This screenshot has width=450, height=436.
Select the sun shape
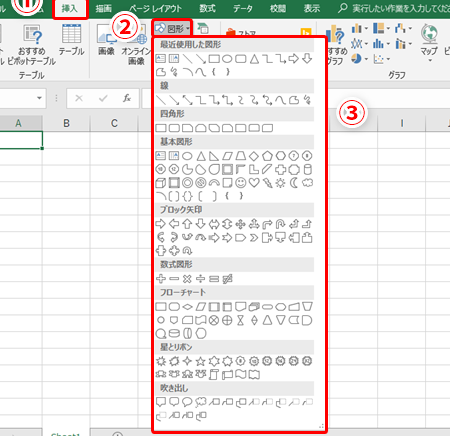[280, 183]
